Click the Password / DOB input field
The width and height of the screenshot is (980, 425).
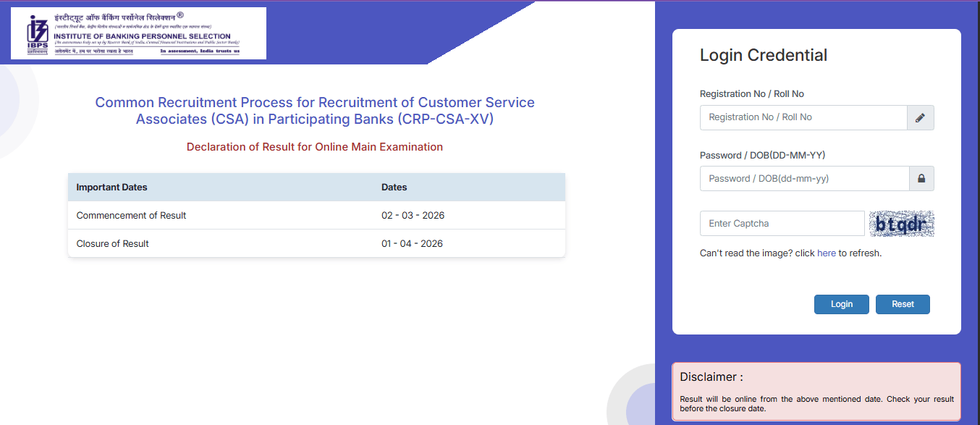pyautogui.click(x=803, y=178)
